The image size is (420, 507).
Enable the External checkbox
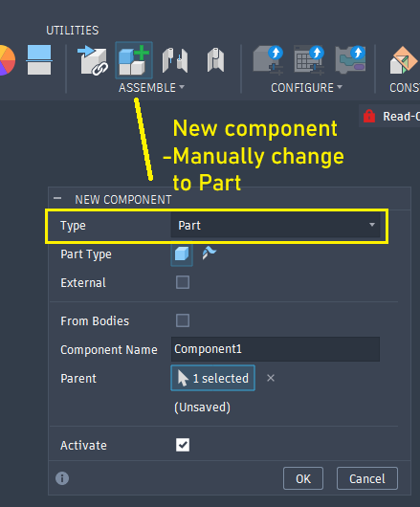click(183, 282)
